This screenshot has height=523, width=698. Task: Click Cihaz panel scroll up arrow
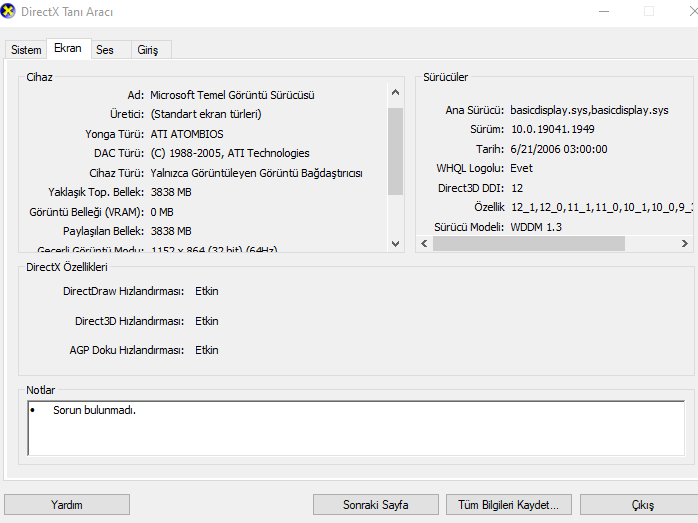(x=395, y=92)
